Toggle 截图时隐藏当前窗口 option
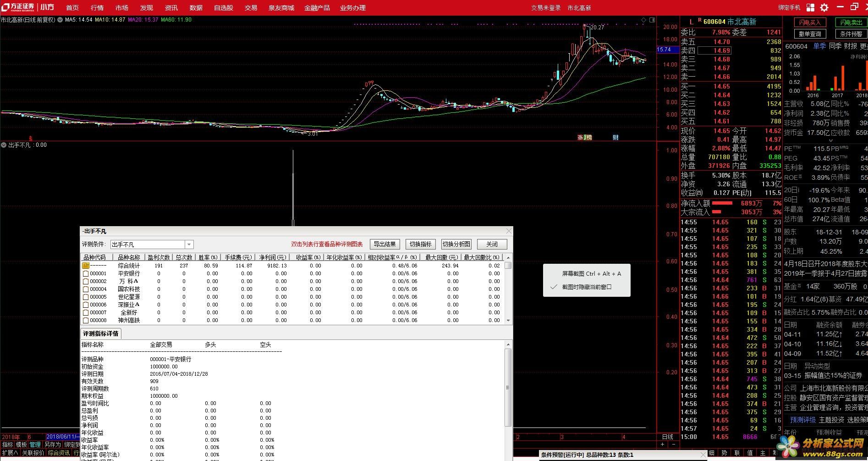Screen dimensions: 868x461 click(587, 287)
